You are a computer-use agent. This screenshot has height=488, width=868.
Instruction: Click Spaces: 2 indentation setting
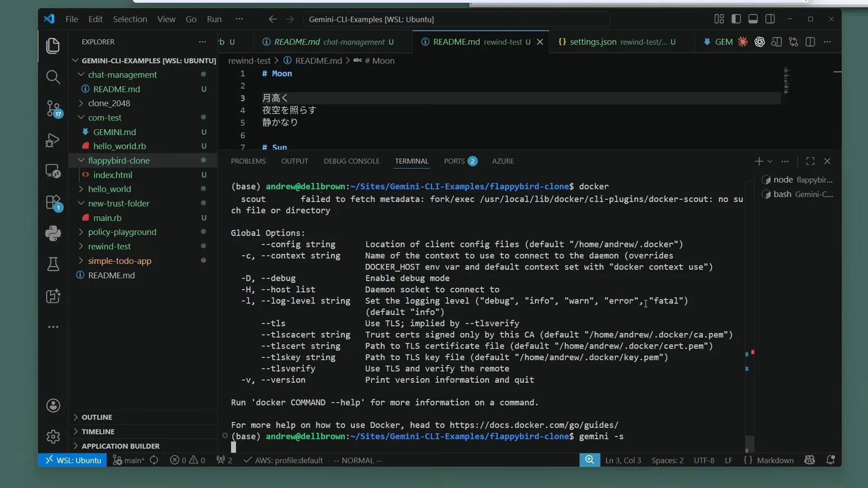click(667, 460)
